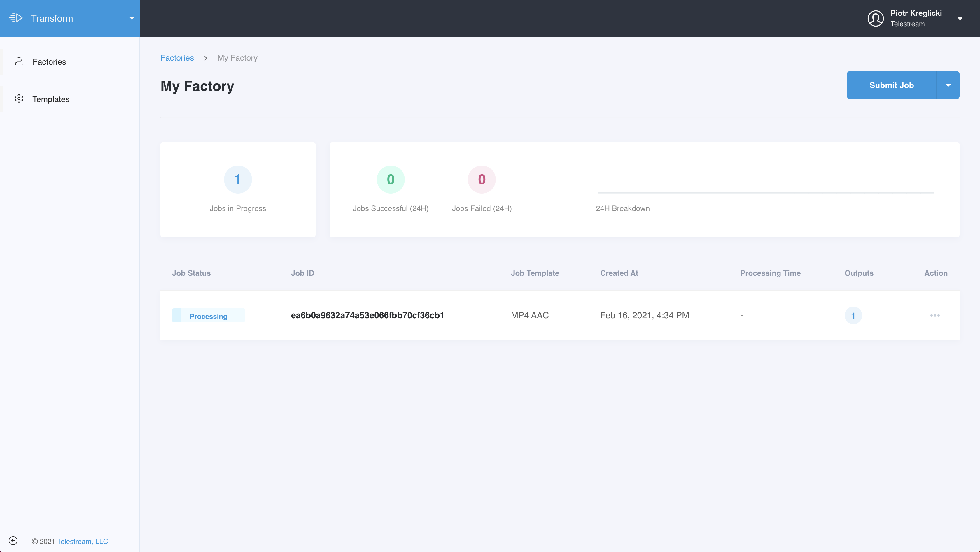The height and width of the screenshot is (552, 980).
Task: Collapse sidebar with the back arrow icon
Action: click(x=13, y=541)
